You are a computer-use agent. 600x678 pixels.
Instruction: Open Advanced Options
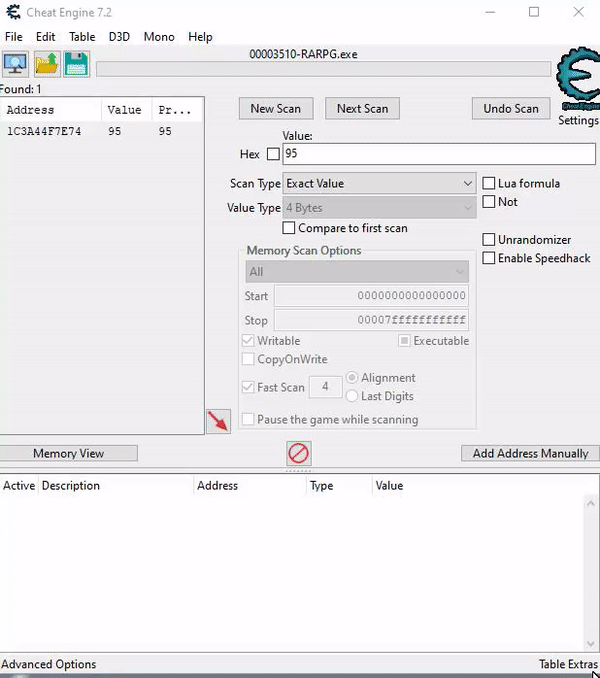click(48, 664)
